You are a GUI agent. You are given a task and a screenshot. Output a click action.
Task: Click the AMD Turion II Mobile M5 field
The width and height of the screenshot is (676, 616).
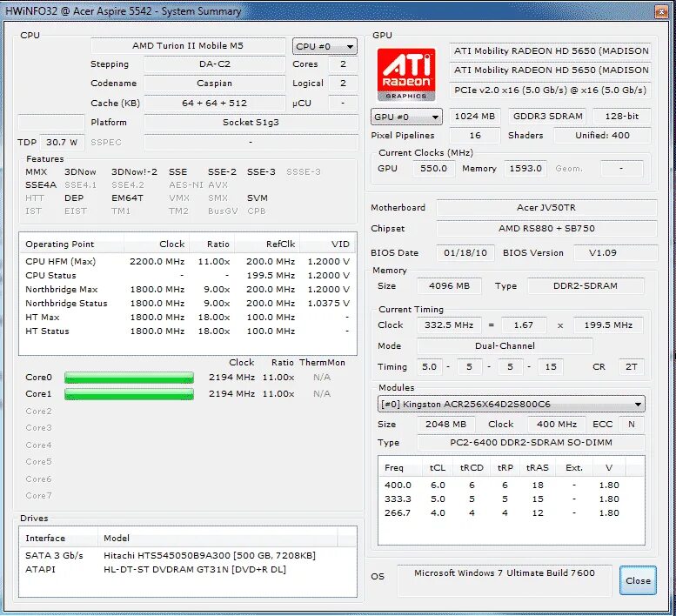tap(188, 46)
